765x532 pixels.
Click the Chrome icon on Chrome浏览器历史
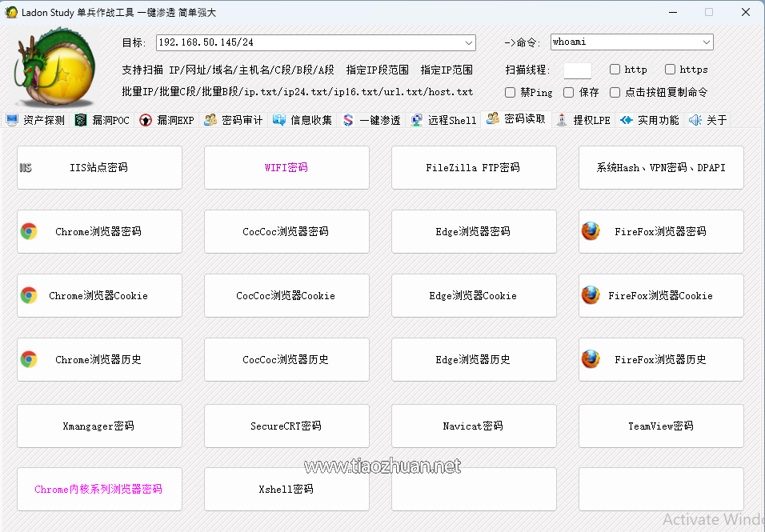click(29, 359)
